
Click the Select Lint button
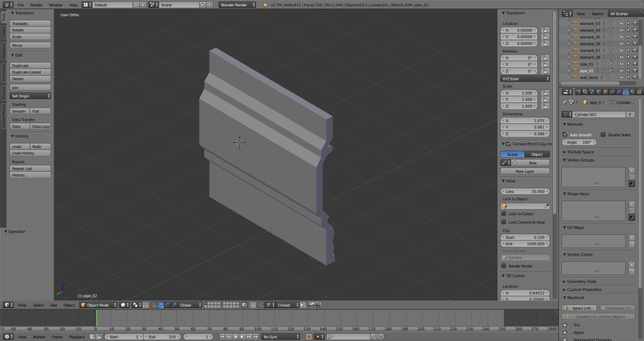click(x=579, y=308)
